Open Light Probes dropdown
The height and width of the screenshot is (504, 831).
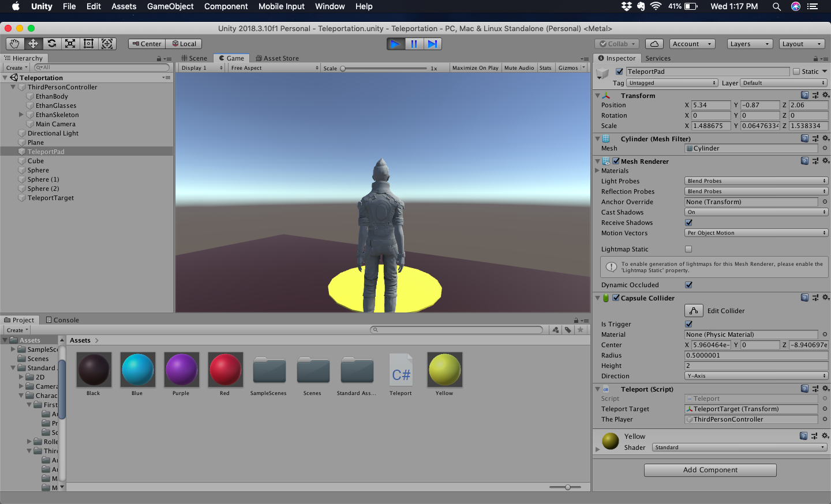(756, 181)
